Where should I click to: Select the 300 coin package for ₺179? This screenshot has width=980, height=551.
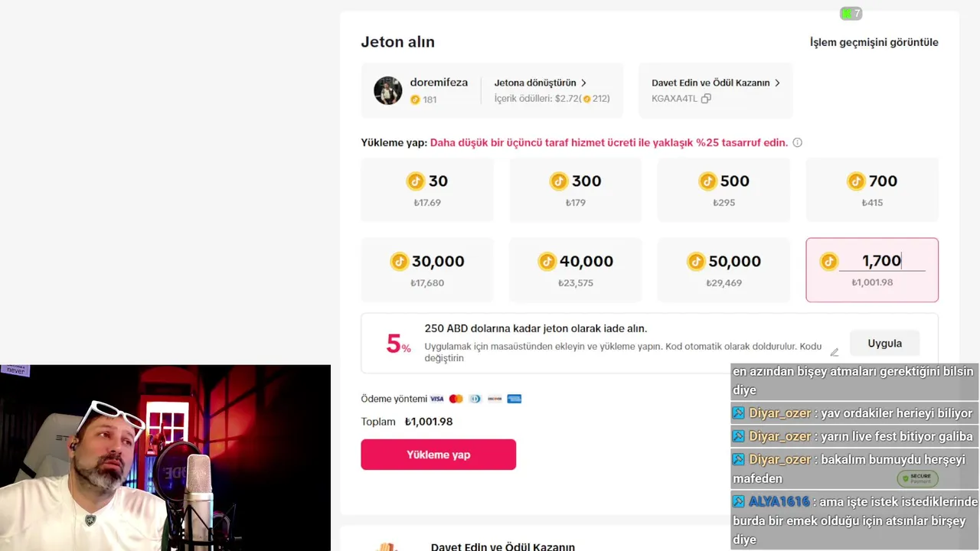575,190
